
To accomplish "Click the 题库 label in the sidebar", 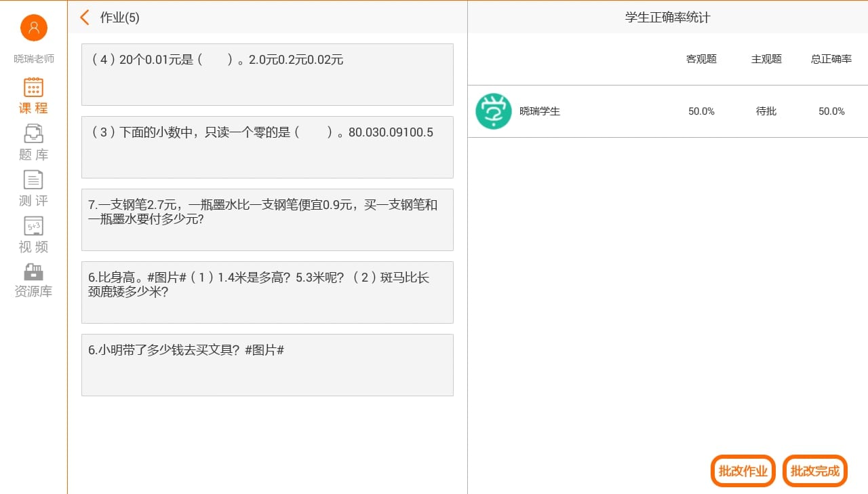I will click(33, 155).
